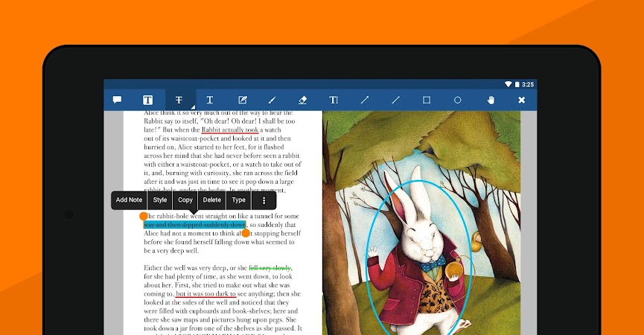Open the three-dot overflow menu
644x335 pixels.
pos(264,200)
